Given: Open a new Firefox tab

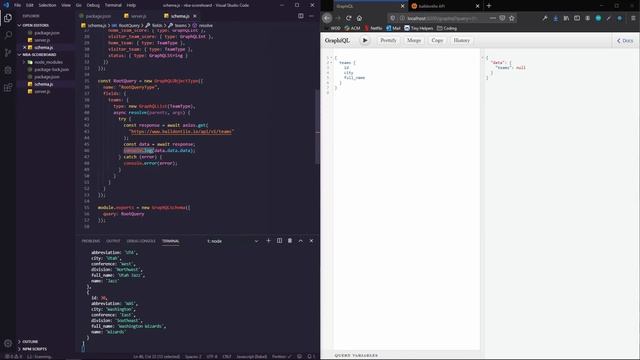Looking at the screenshot, I should click(489, 6).
